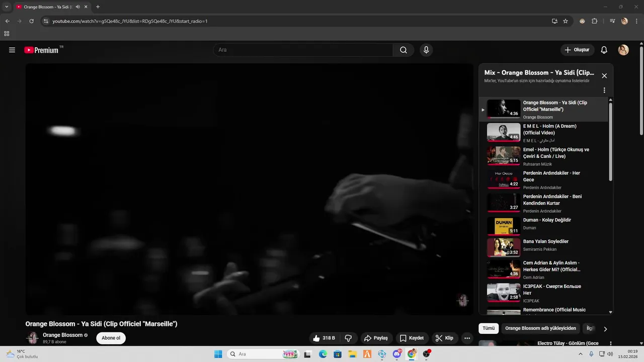Open Discord from taskbar
Image resolution: width=644 pixels, height=362 pixels.
pos(397,354)
